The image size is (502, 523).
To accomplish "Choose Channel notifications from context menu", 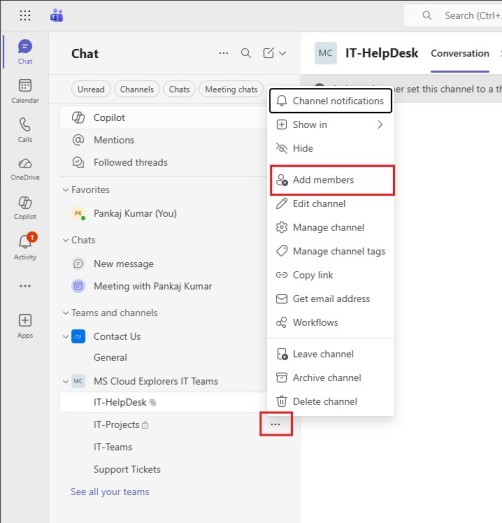I will tap(331, 101).
